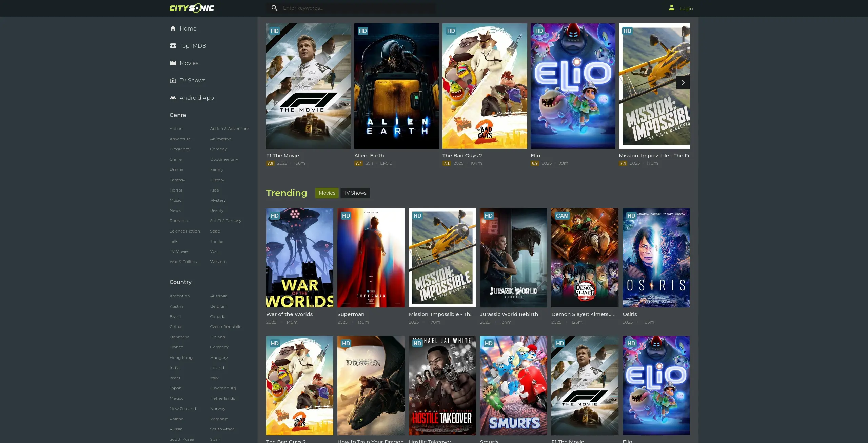Select the Thriller genre
Image resolution: width=868 pixels, height=443 pixels.
217,241
